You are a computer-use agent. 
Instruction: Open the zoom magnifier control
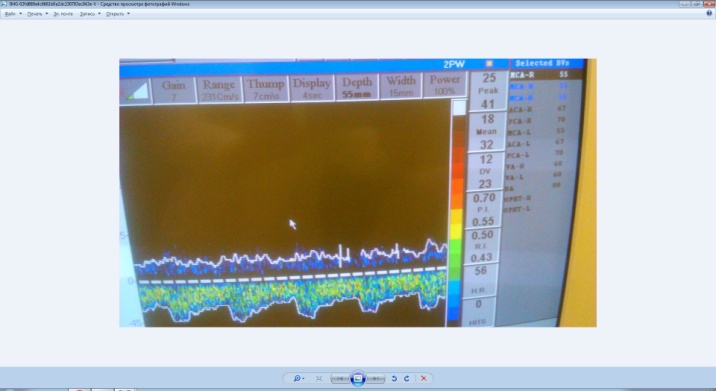tap(297, 378)
